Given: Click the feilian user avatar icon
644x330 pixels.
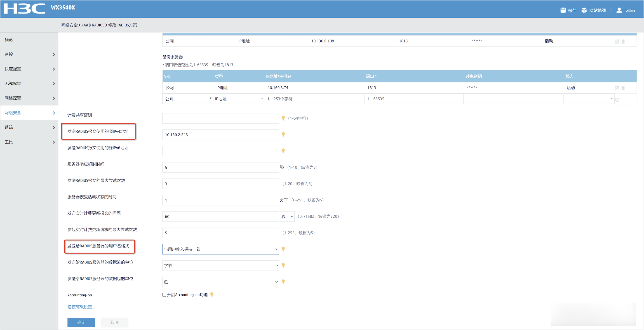Looking at the screenshot, I should pyautogui.click(x=619, y=10).
